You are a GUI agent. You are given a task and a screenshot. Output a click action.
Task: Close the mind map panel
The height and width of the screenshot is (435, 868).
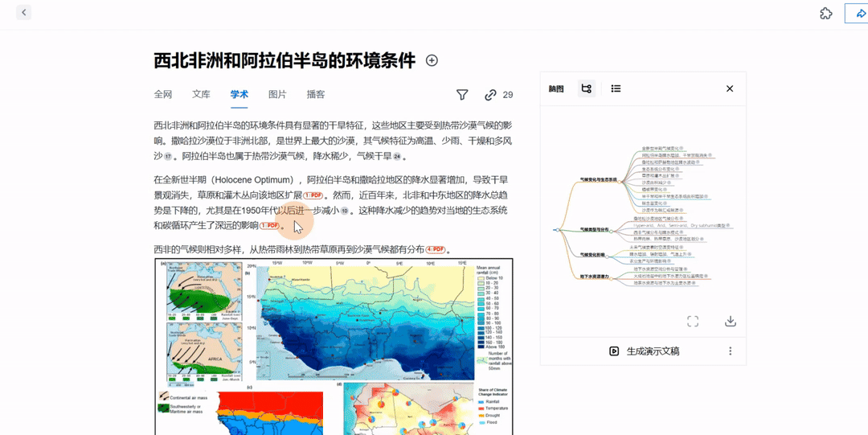(730, 88)
